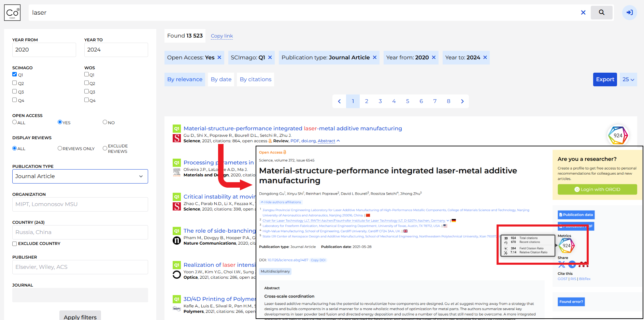644x320 pixels.
Task: Enable the Exclude Country checkbox
Action: tap(15, 244)
